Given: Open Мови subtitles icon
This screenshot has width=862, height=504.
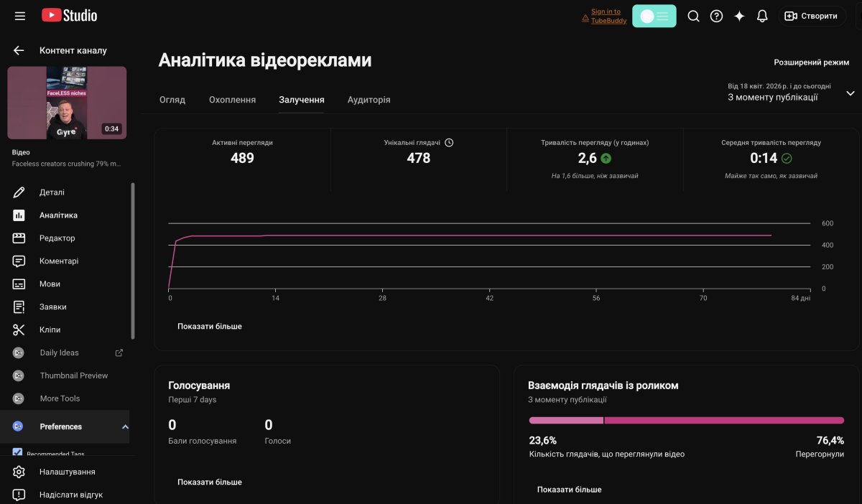Looking at the screenshot, I should pos(19,284).
